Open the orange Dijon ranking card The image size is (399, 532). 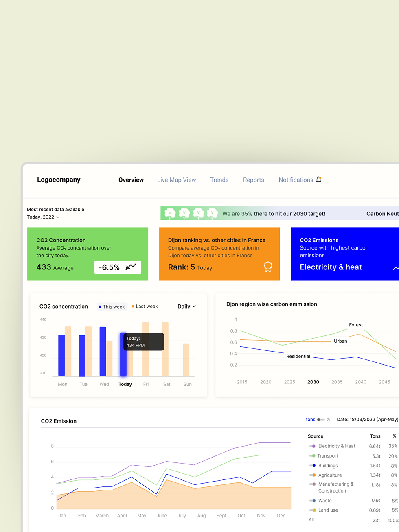click(x=219, y=254)
